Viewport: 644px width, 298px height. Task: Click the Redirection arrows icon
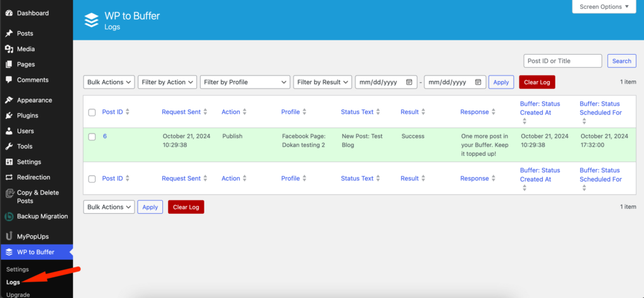[9, 177]
